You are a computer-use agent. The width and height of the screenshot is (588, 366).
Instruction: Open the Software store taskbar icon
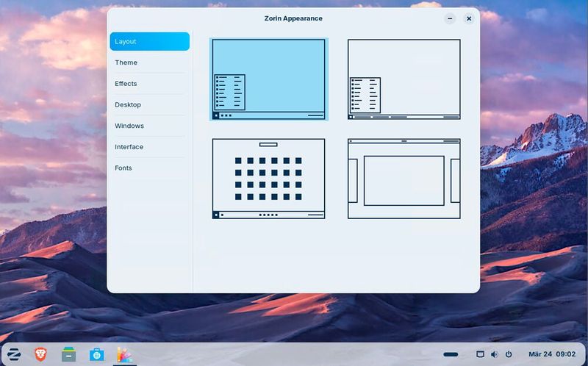pos(97,354)
